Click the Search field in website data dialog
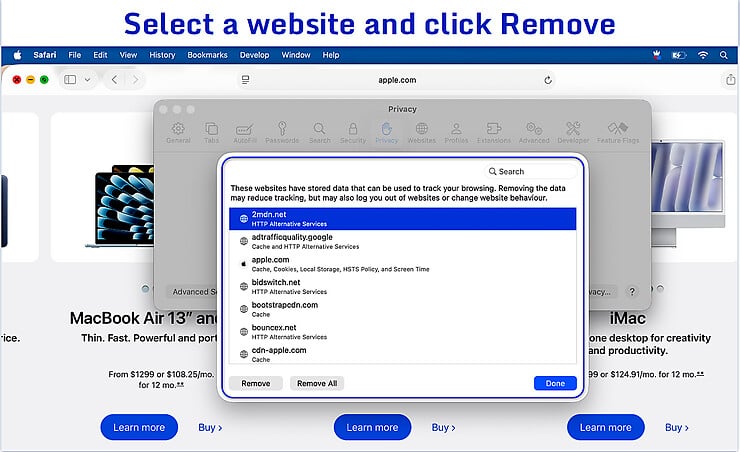The height and width of the screenshot is (452, 740). [x=530, y=171]
